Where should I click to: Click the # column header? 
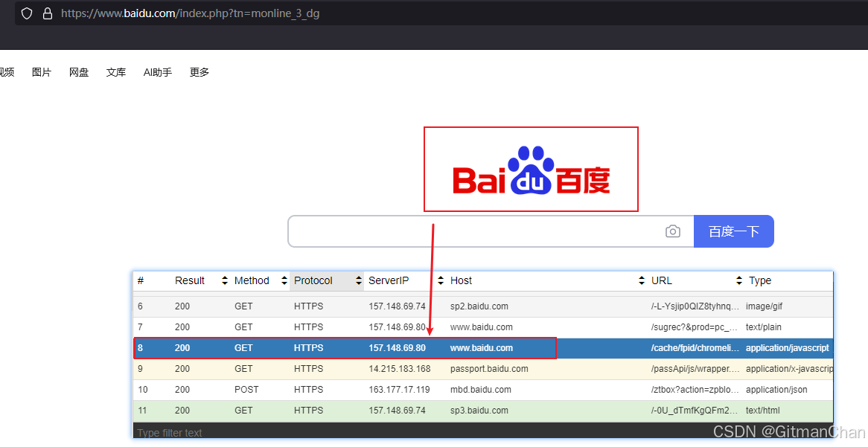click(x=141, y=280)
